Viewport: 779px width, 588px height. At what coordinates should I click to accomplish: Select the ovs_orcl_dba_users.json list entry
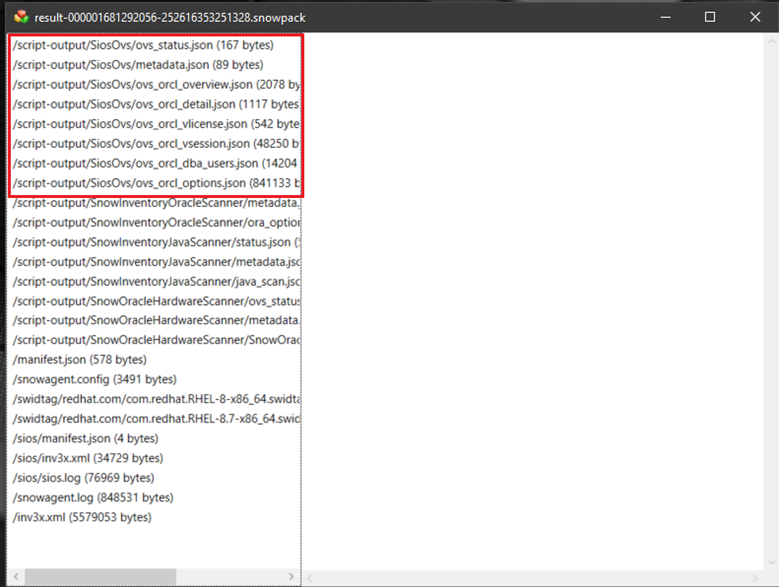pos(156,163)
